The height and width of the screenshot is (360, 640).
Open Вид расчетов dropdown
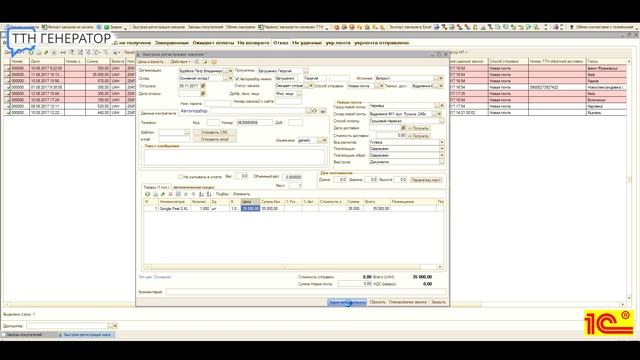pyautogui.click(x=442, y=142)
